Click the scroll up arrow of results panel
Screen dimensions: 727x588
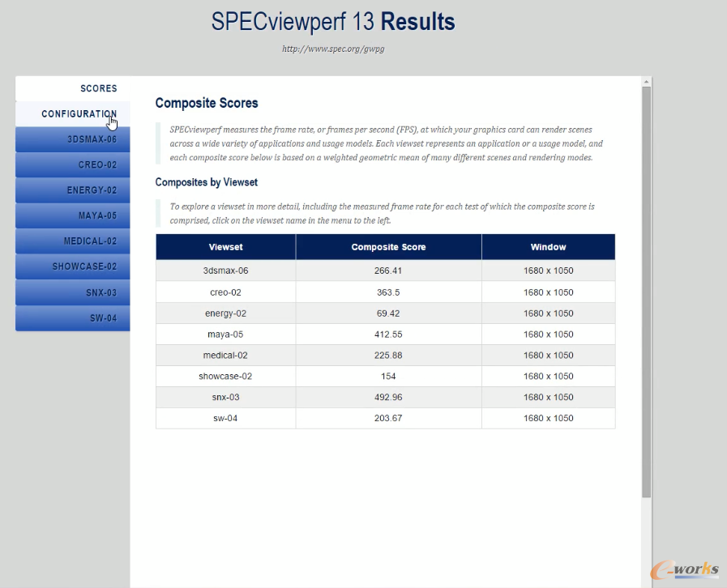pos(646,82)
